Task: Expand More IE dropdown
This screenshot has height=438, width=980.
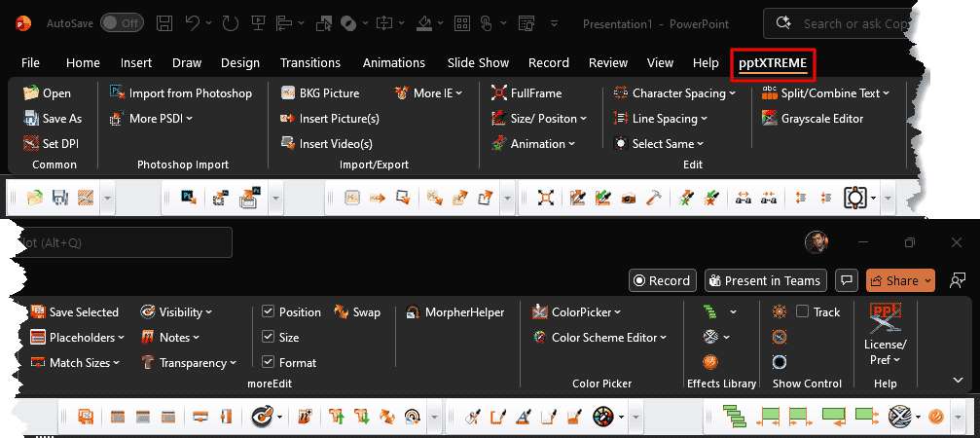Action: point(428,93)
